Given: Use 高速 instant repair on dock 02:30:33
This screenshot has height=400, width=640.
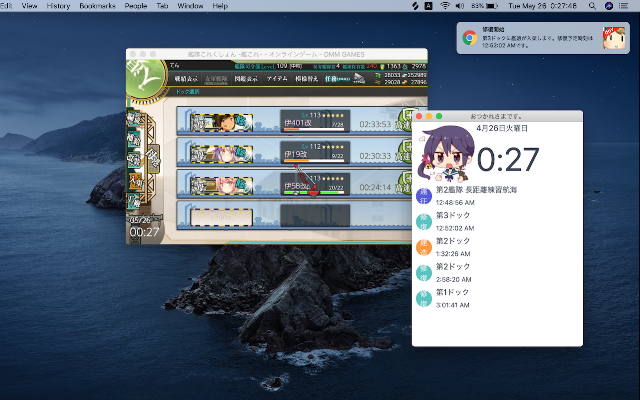Looking at the screenshot, I should click(x=404, y=151).
